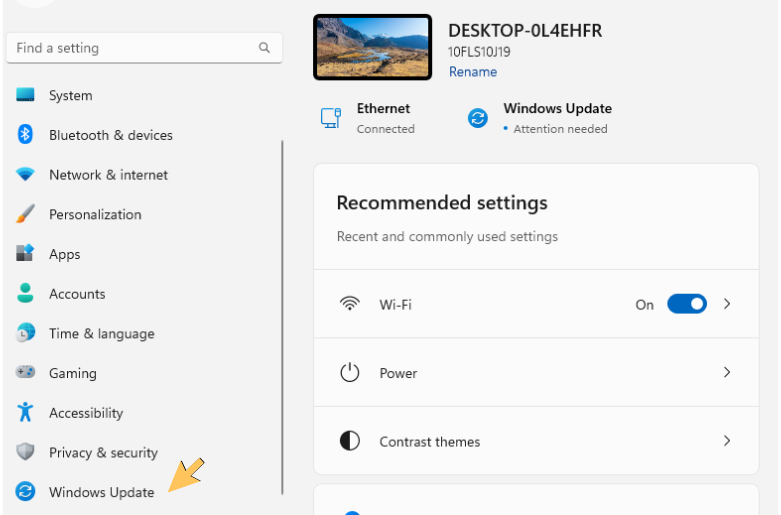Open Contrast themes via chevron
The height and width of the screenshot is (515, 781).
coord(727,441)
